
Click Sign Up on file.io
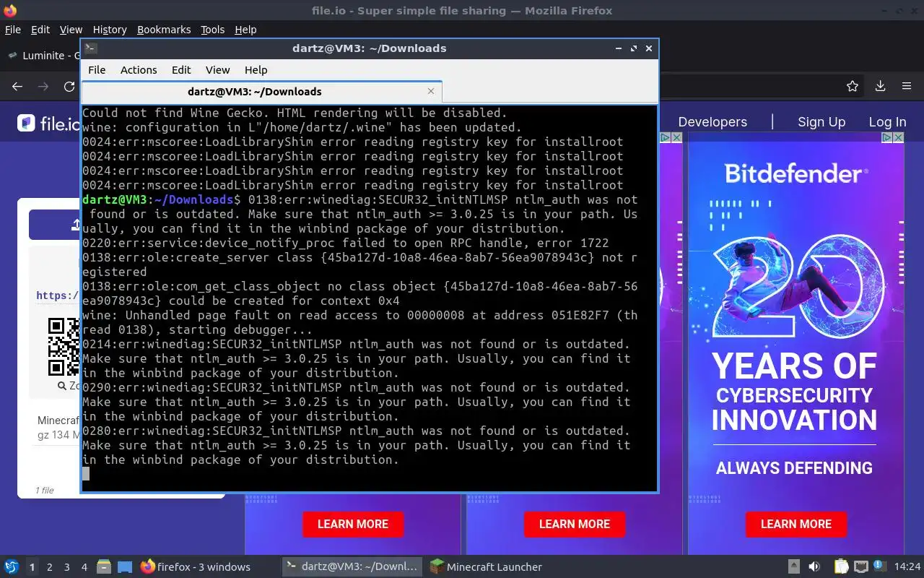(821, 122)
